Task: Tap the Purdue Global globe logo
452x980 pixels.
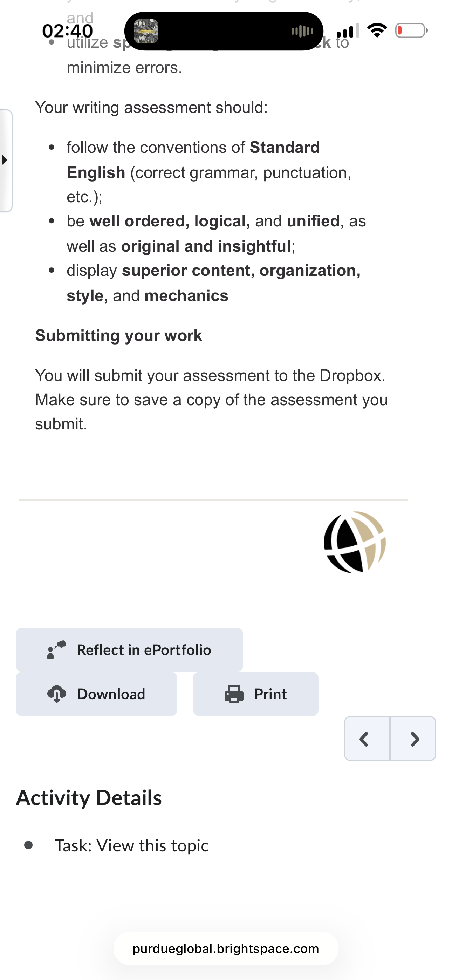Action: (355, 542)
